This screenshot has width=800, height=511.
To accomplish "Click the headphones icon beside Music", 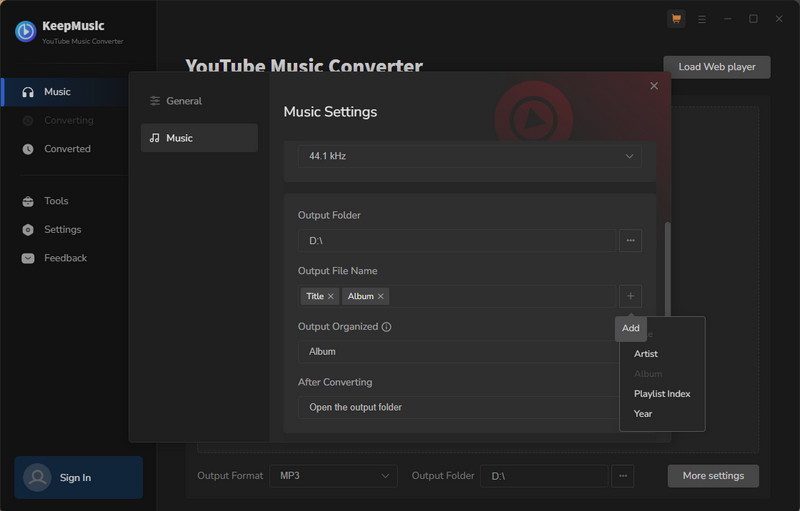I will tap(28, 92).
